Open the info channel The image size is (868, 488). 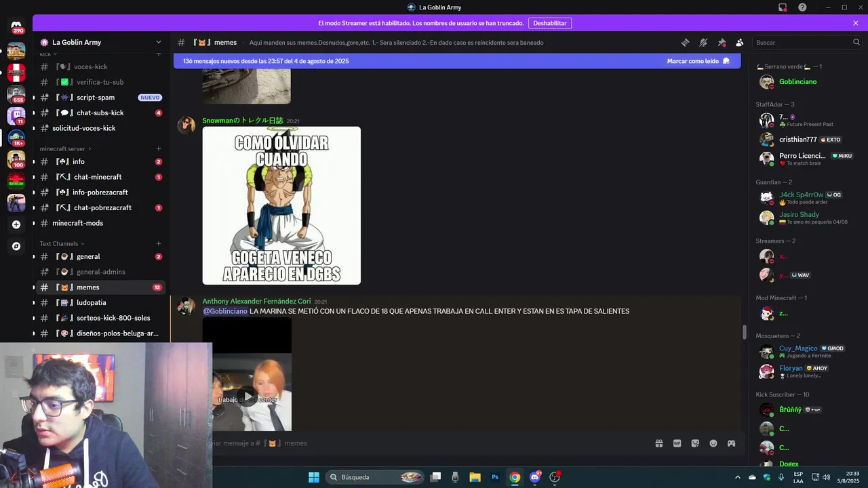(x=100, y=162)
